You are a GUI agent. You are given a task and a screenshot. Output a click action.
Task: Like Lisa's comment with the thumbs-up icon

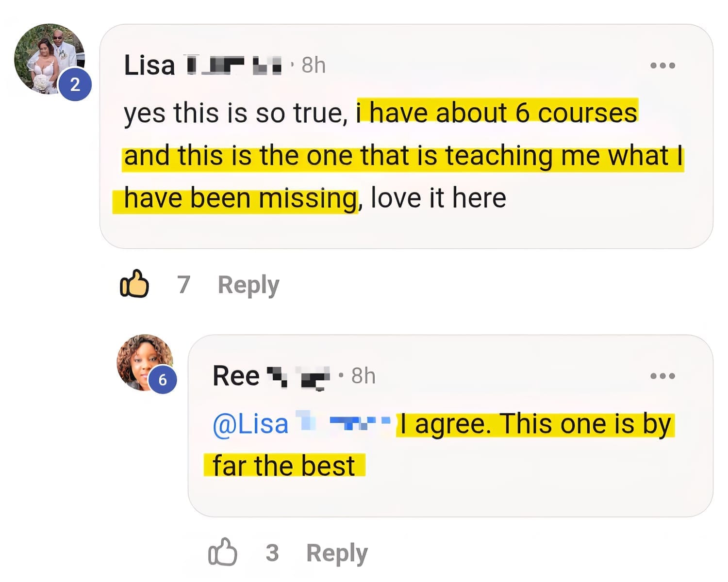pos(134,284)
